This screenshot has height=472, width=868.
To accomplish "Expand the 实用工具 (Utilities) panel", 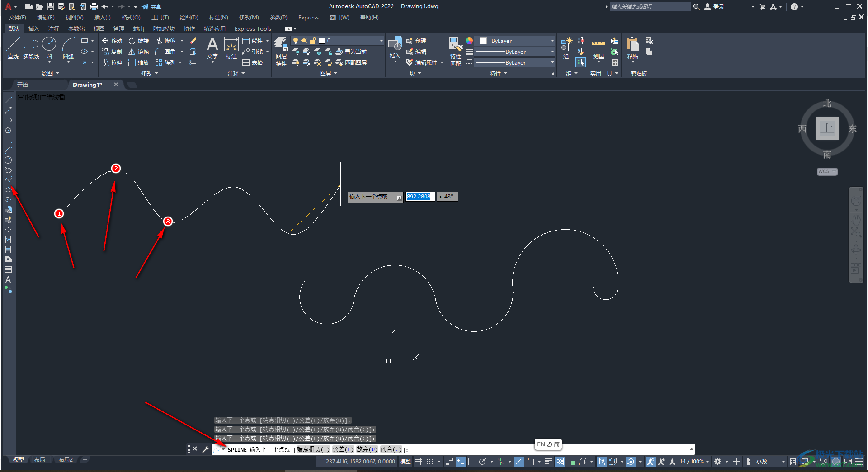I will [604, 73].
